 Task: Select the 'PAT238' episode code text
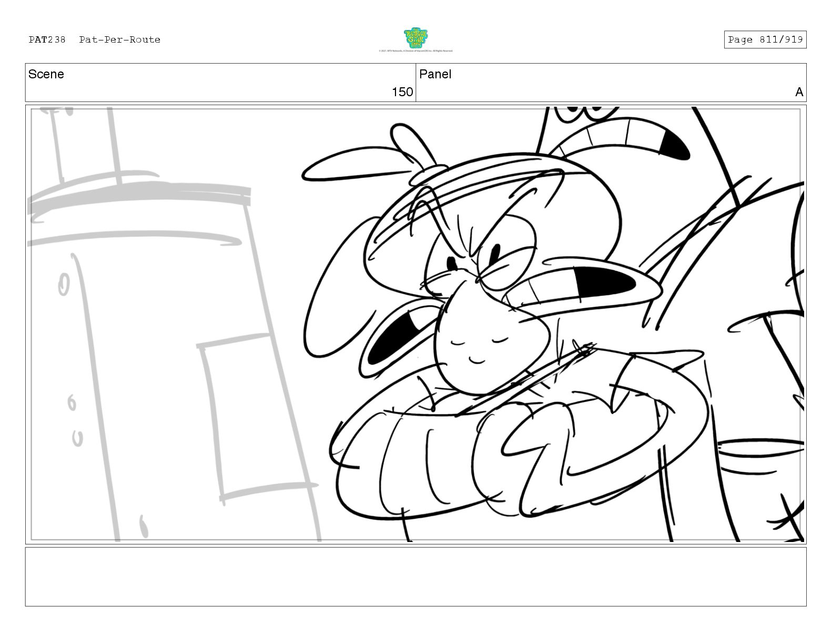tap(47, 39)
